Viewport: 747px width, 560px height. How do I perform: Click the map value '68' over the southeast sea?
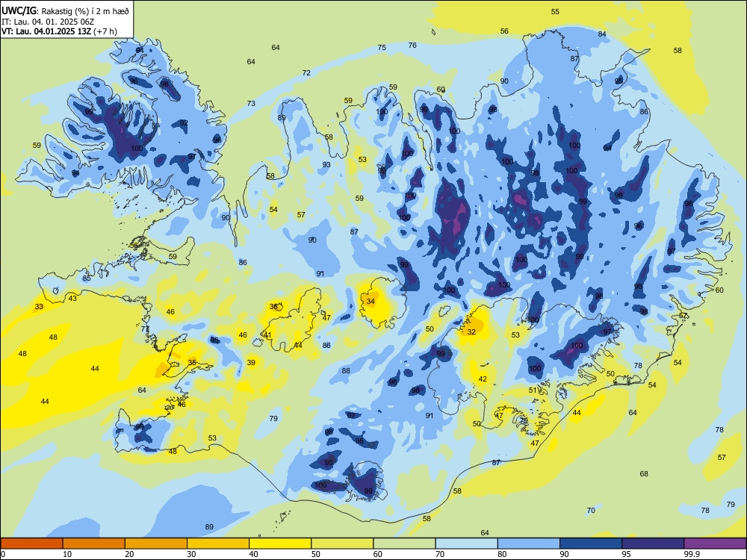[x=644, y=474]
